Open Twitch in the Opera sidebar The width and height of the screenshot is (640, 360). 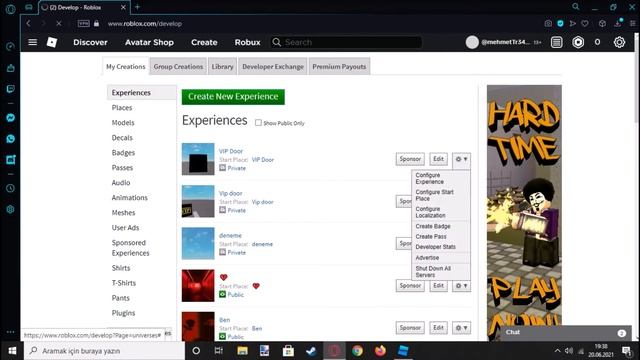11,89
